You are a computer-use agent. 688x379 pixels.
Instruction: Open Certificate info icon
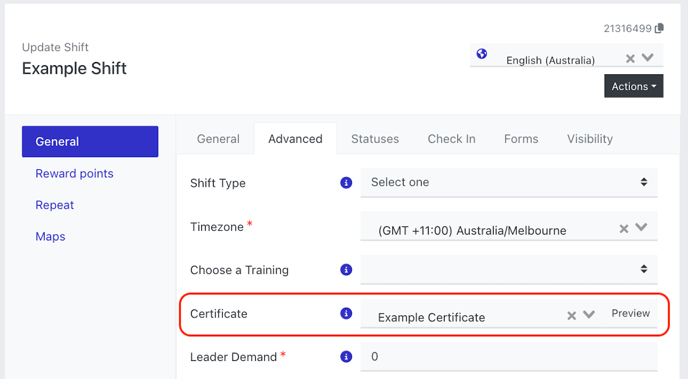(x=346, y=313)
